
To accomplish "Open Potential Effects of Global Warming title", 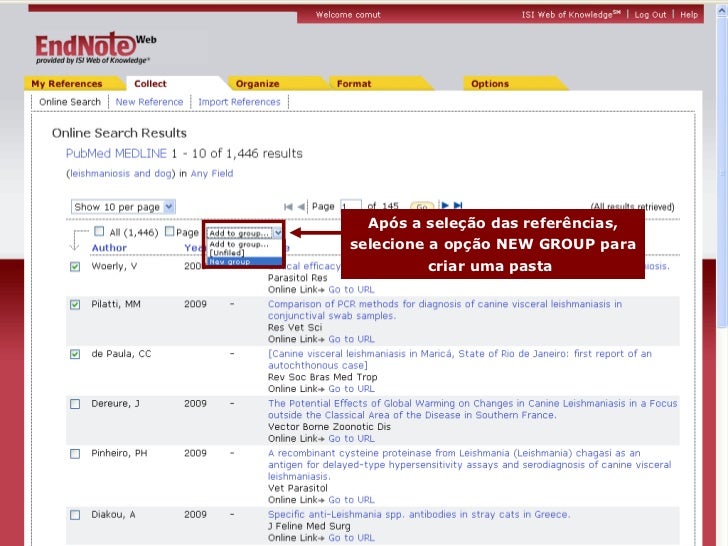I will click(x=472, y=410).
